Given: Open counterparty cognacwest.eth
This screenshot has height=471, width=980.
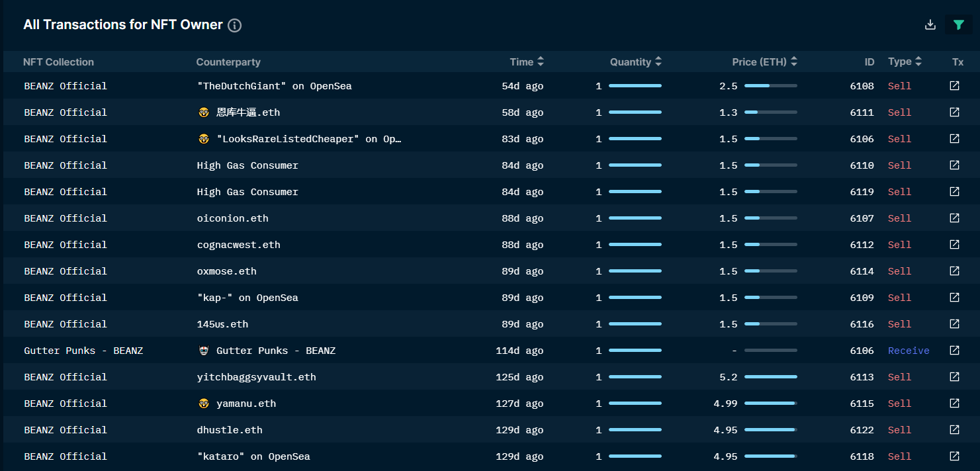Looking at the screenshot, I should coord(238,245).
